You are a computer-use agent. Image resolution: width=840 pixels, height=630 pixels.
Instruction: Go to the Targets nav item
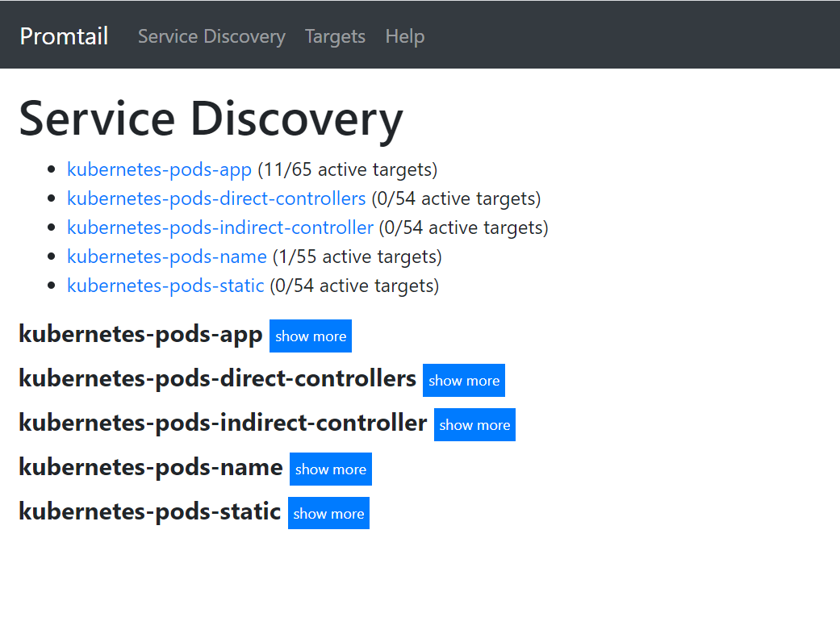(335, 36)
